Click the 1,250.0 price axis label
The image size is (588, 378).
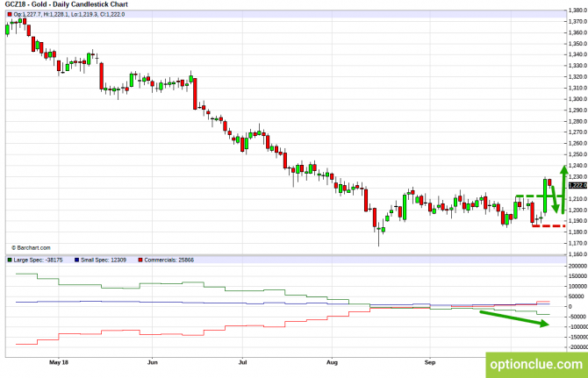click(x=577, y=154)
